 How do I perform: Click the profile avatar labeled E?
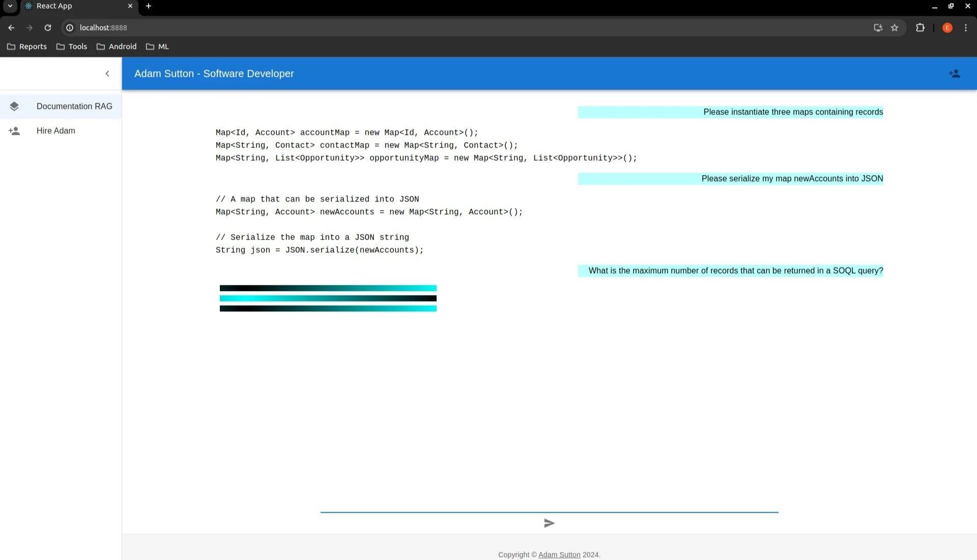coord(947,27)
